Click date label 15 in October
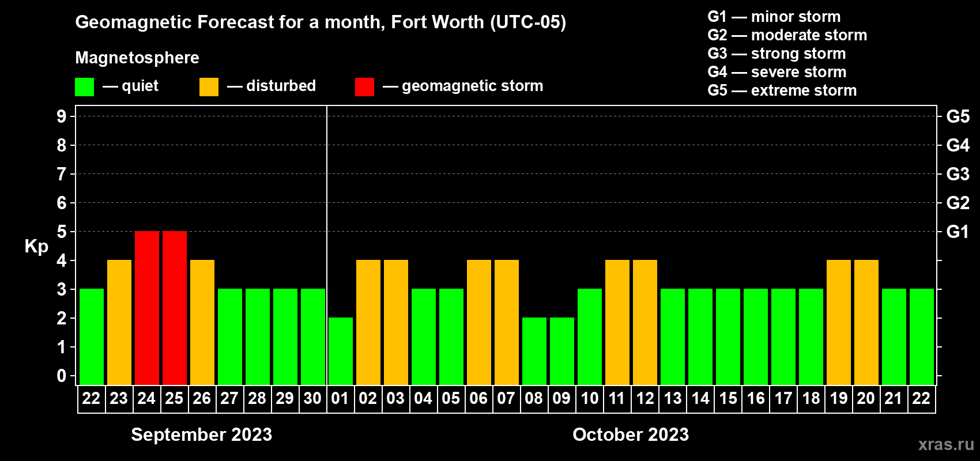The image size is (980, 461). pos(728,399)
